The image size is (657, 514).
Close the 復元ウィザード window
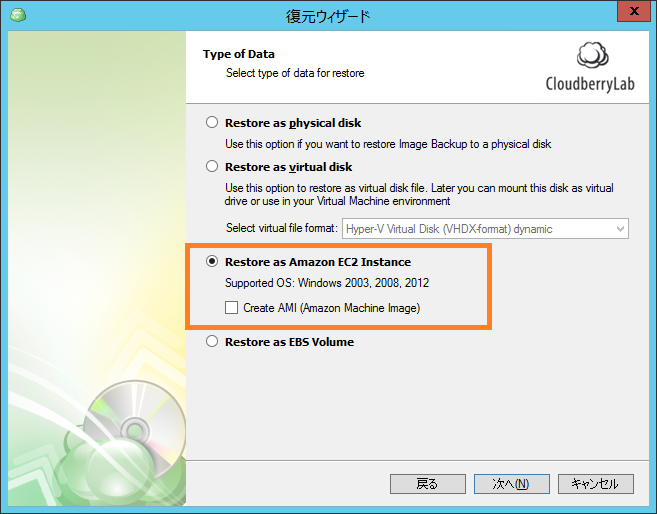tap(634, 11)
